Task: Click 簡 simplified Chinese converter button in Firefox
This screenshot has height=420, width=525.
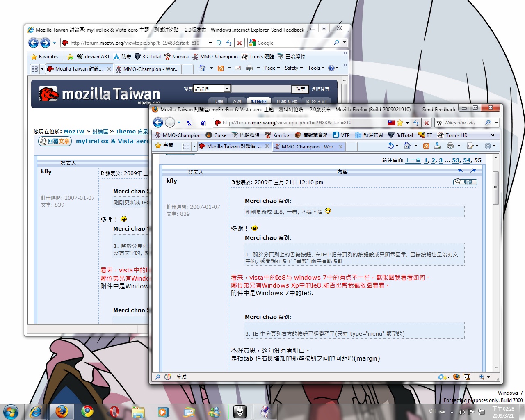Action: pyautogui.click(x=203, y=123)
